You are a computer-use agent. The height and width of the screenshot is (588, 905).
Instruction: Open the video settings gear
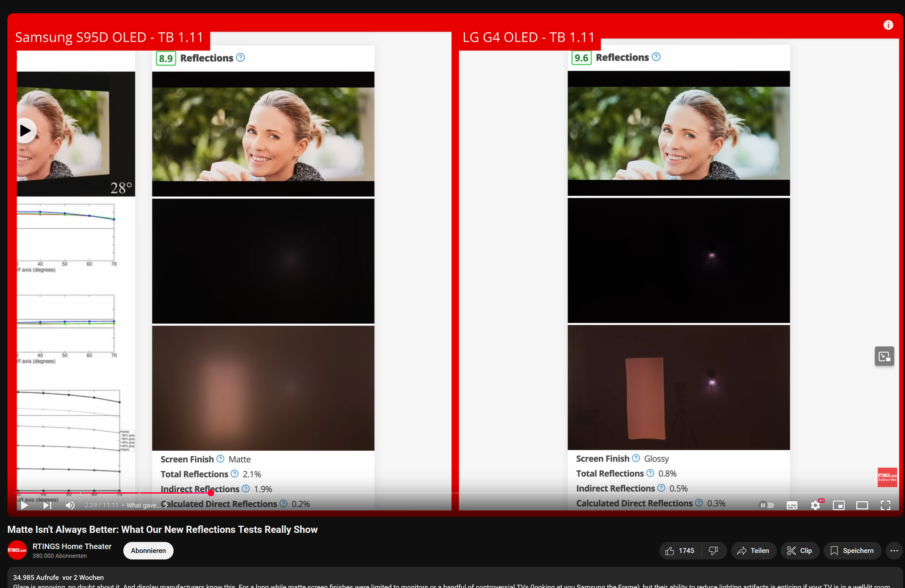(x=815, y=505)
